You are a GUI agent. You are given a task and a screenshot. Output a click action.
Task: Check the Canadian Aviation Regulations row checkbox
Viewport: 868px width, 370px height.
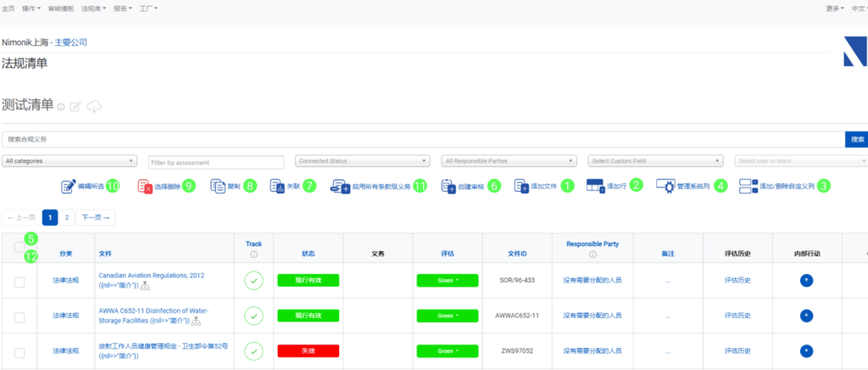(x=19, y=282)
